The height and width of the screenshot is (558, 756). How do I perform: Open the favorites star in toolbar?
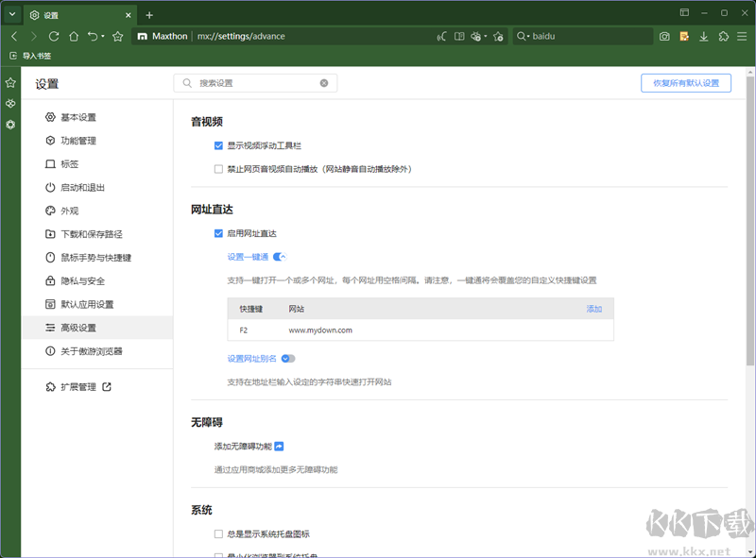coord(117,36)
